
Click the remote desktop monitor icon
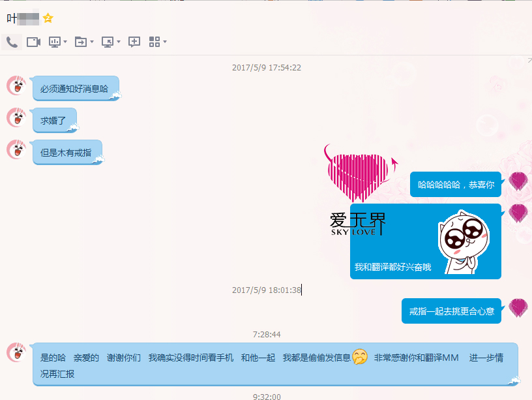click(x=108, y=42)
